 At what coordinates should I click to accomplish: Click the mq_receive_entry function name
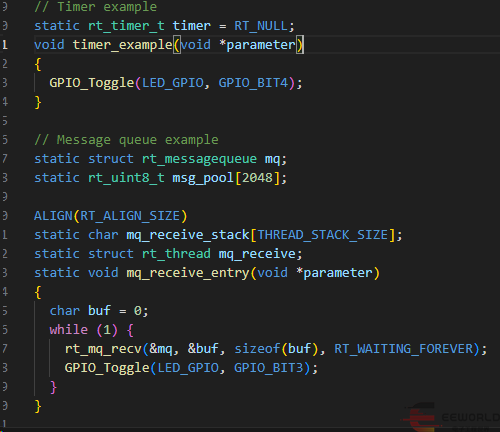point(188,273)
